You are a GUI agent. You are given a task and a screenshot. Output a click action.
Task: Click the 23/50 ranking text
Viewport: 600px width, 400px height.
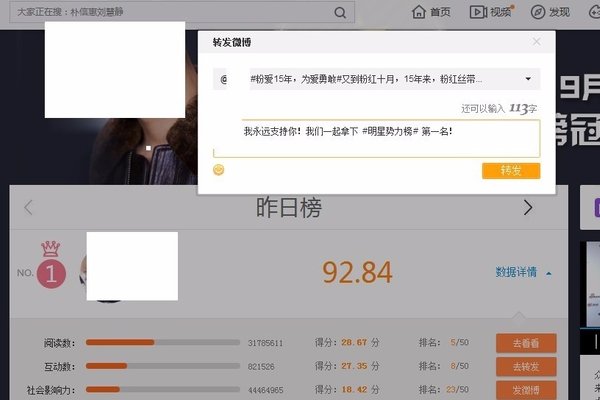click(457, 390)
